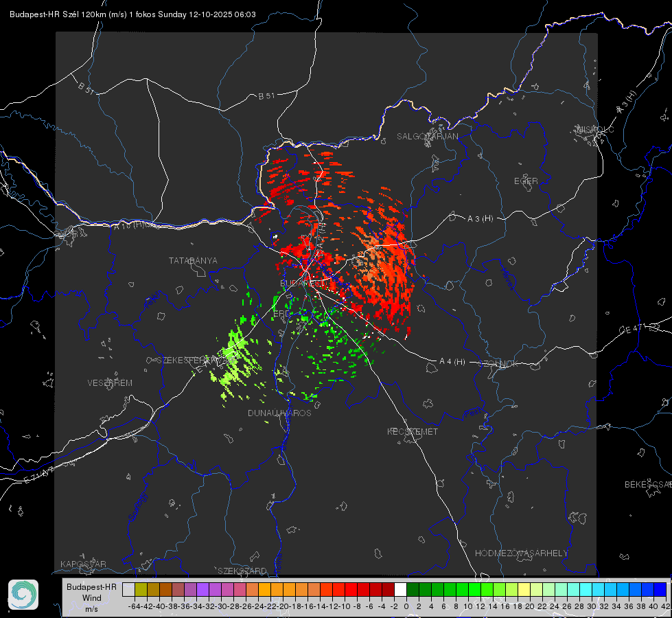Pick the cyan swatch between 28 and 30

(586, 589)
